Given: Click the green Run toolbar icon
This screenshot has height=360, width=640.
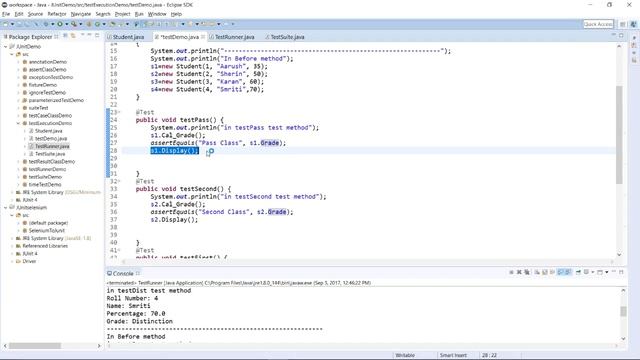Looking at the screenshot, I should (x=60, y=24).
